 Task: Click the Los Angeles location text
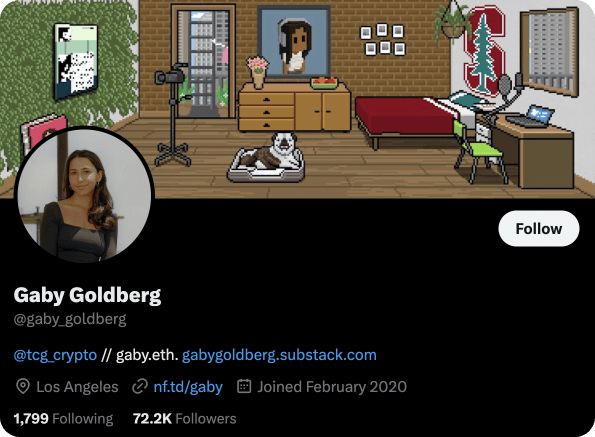click(x=77, y=387)
